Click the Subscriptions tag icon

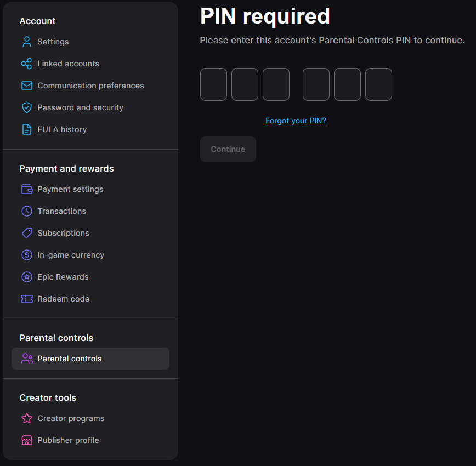click(x=27, y=233)
